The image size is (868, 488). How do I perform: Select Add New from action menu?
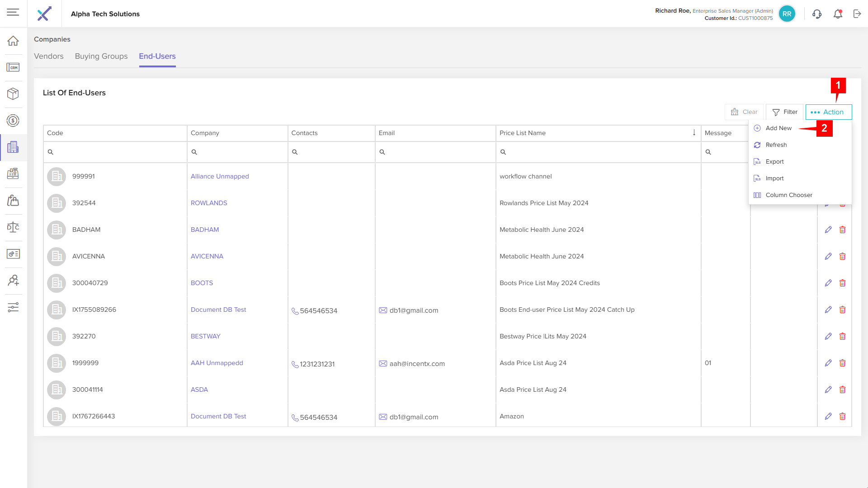click(x=778, y=128)
